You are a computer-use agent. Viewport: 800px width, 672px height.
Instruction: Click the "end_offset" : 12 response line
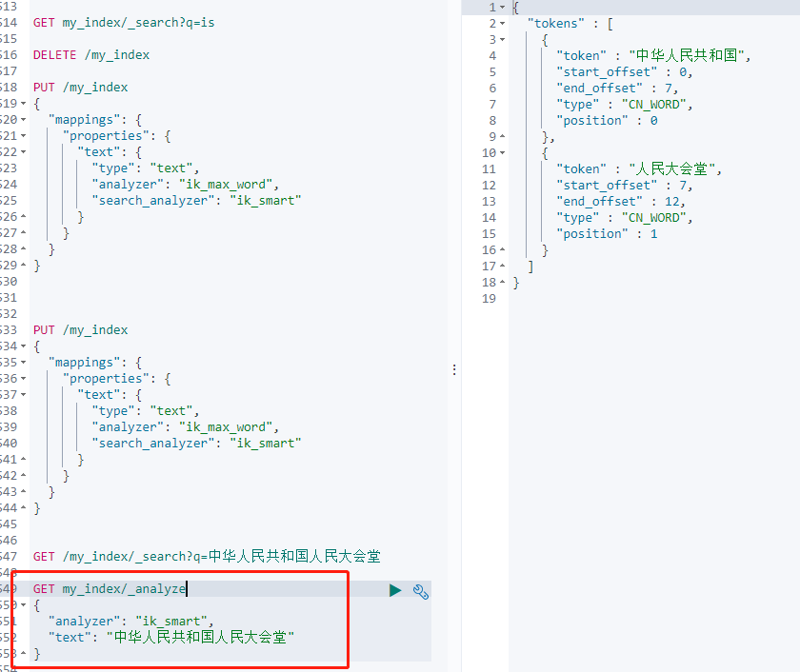[620, 202]
